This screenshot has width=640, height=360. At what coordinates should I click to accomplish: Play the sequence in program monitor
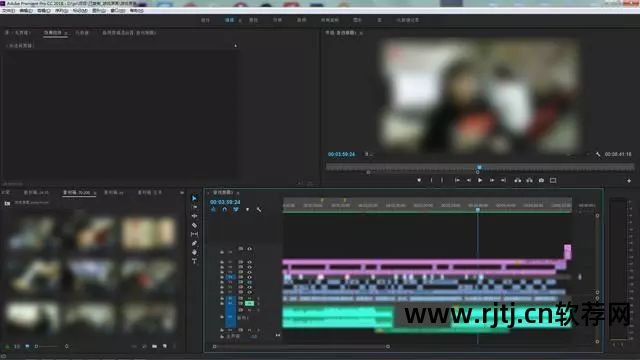(x=480, y=180)
